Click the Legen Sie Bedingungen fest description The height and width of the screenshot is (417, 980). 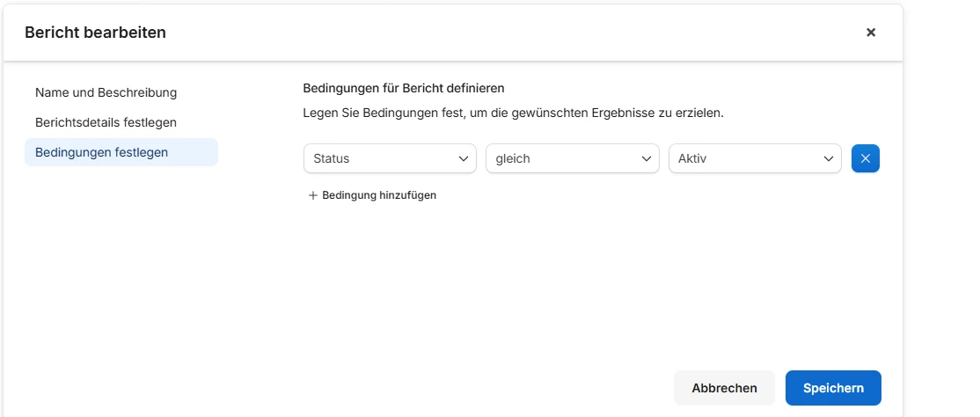click(513, 113)
